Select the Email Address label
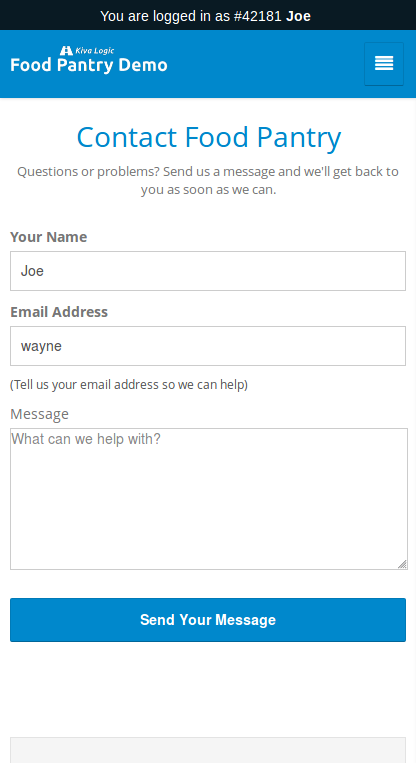 pyautogui.click(x=59, y=312)
